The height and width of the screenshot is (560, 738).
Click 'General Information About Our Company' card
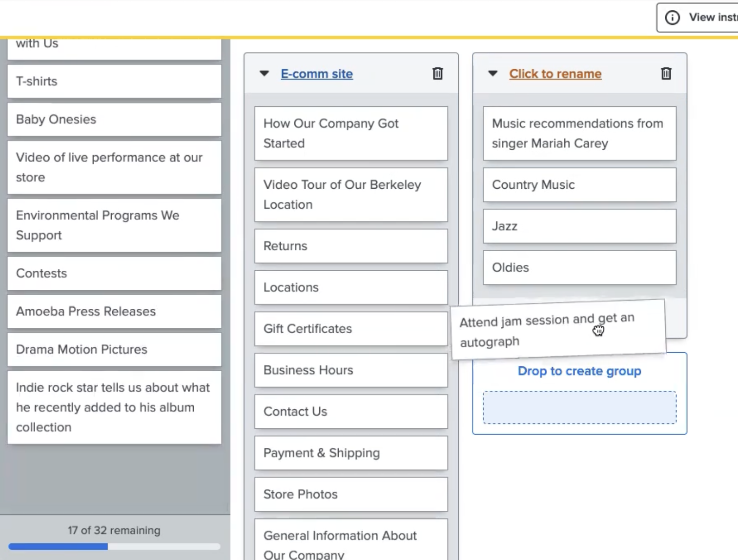click(351, 540)
